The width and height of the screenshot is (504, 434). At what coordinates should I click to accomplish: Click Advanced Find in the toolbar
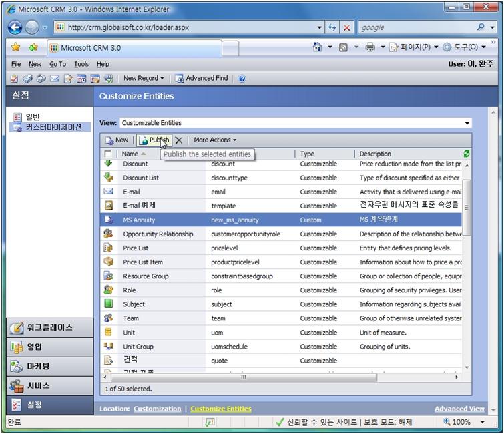202,78
